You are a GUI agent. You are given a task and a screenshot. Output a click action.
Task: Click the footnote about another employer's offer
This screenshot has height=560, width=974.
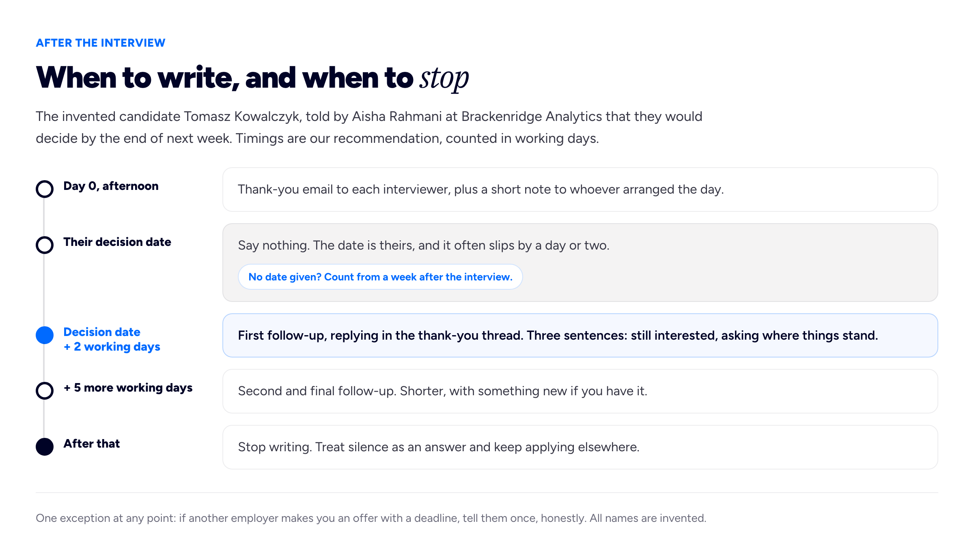click(371, 518)
